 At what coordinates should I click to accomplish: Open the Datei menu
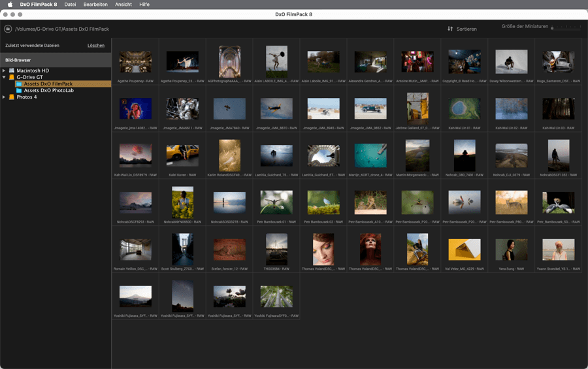tap(70, 5)
